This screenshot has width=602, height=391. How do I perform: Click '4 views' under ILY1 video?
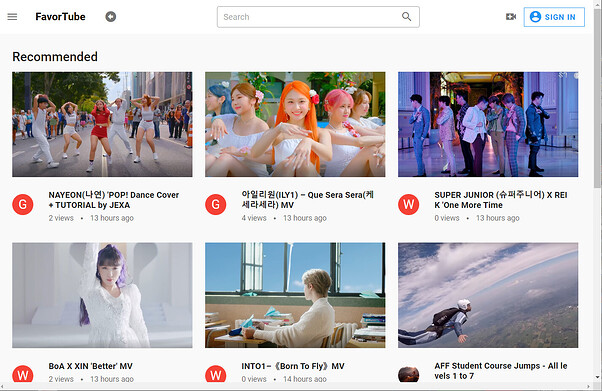point(254,218)
